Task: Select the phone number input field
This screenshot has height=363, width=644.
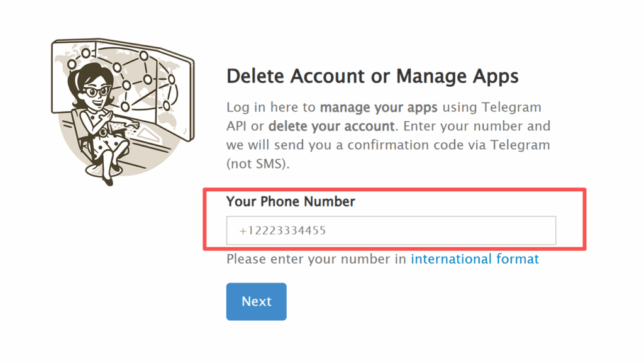Action: pyautogui.click(x=390, y=230)
